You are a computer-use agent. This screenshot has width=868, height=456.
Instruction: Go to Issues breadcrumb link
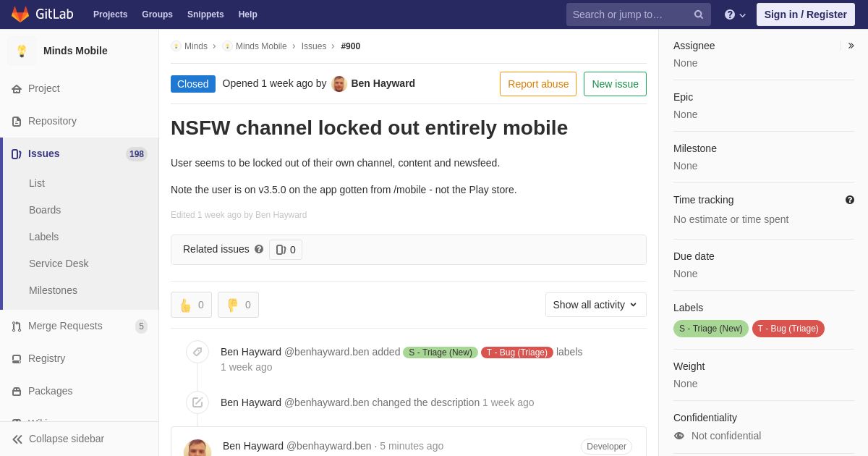click(314, 46)
